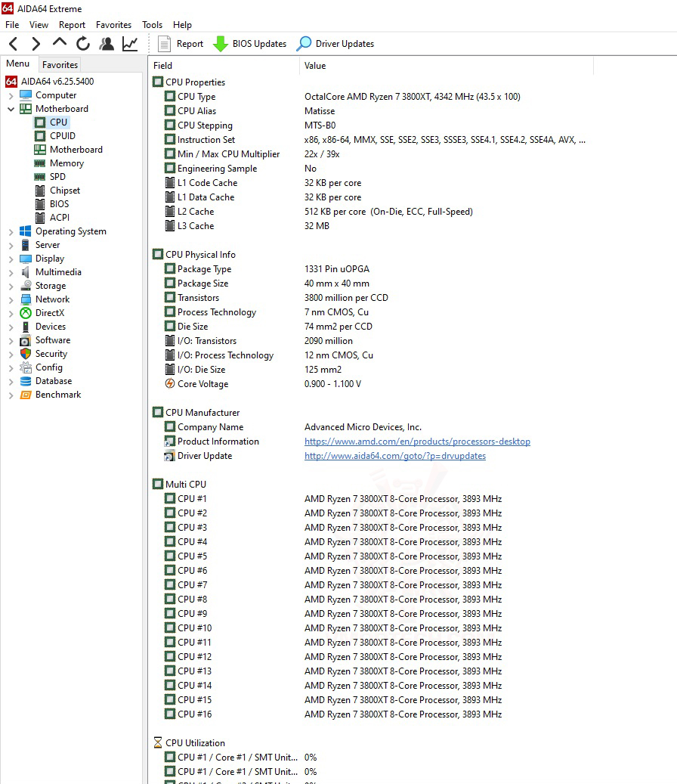Select the Min / Max CPU Multiplier row
The height and width of the screenshot is (784, 677).
[373, 154]
